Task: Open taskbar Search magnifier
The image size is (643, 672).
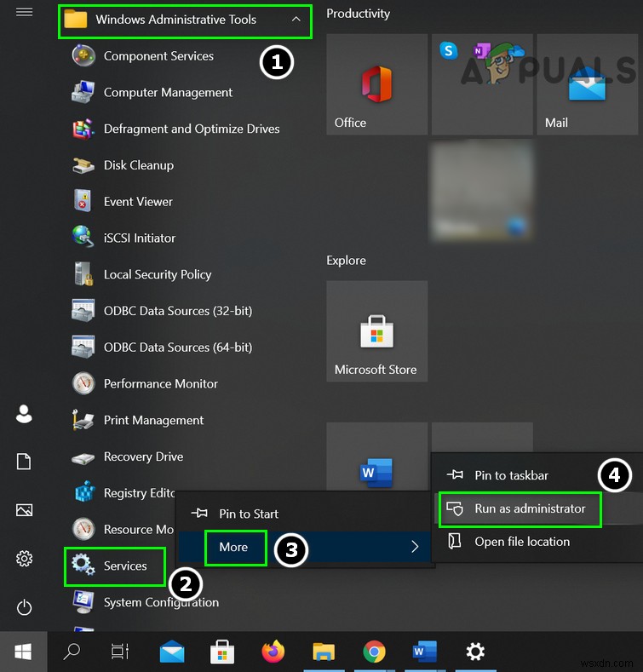Action: click(72, 652)
